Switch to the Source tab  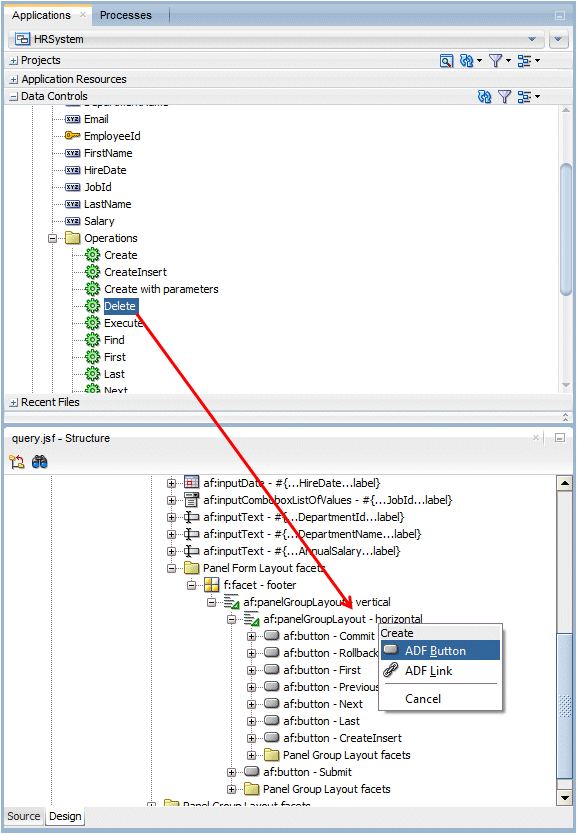tap(23, 816)
